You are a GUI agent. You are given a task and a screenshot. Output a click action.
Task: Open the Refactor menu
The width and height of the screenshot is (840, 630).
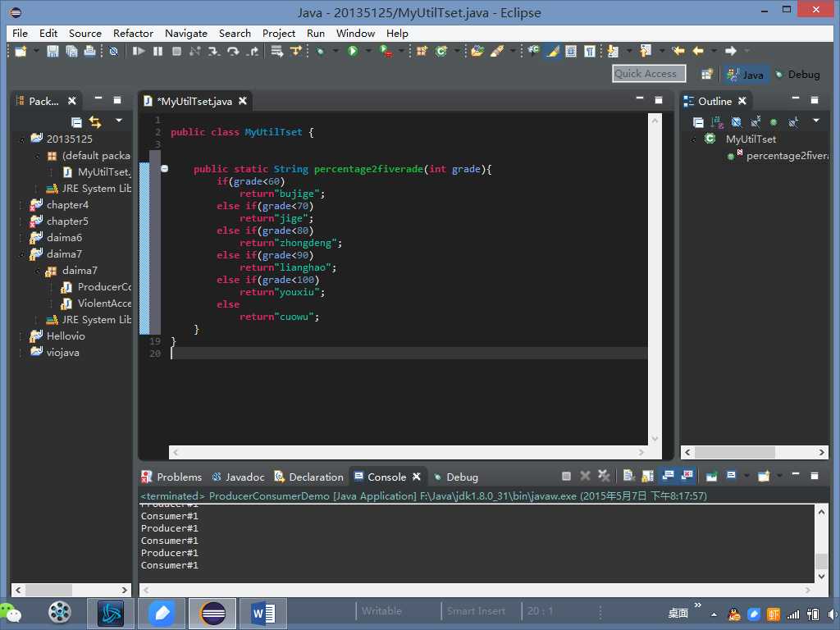click(133, 33)
